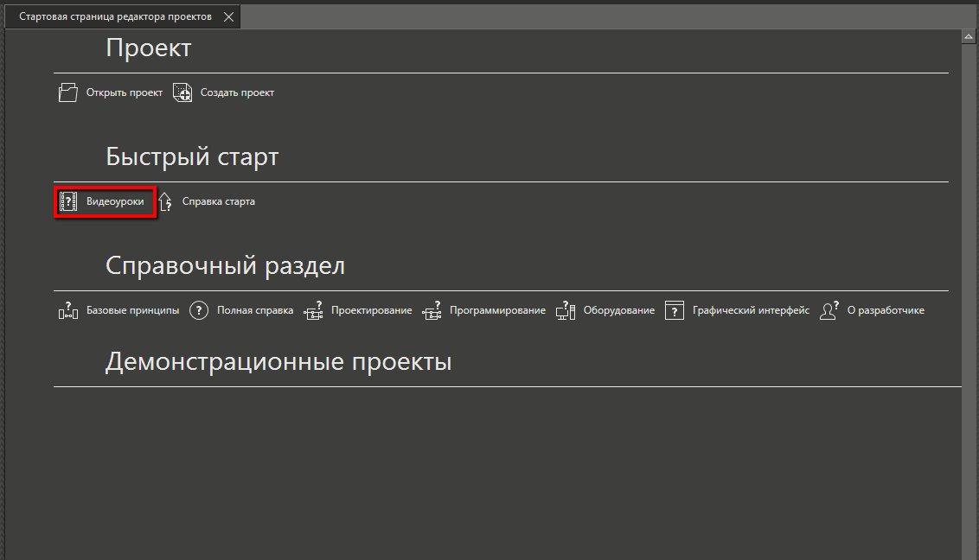Click the Демонстрационные проекты section heading

pos(278,361)
